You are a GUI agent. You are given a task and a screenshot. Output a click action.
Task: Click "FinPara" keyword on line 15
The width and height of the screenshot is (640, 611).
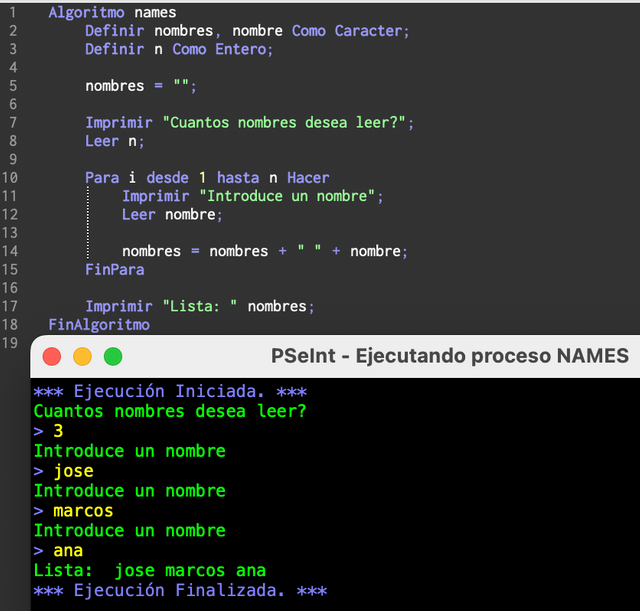(115, 269)
